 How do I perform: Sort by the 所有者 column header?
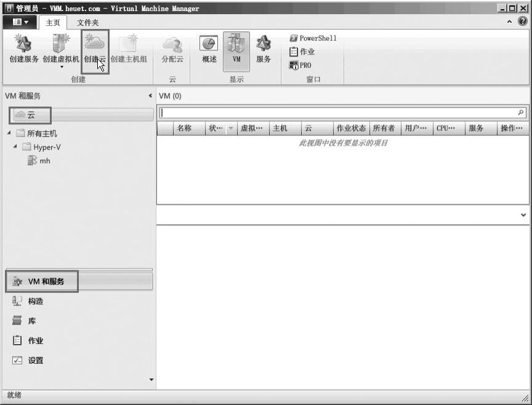pos(385,128)
